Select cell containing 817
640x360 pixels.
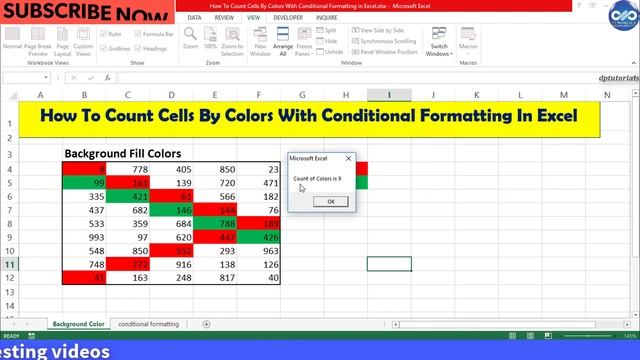215,278
